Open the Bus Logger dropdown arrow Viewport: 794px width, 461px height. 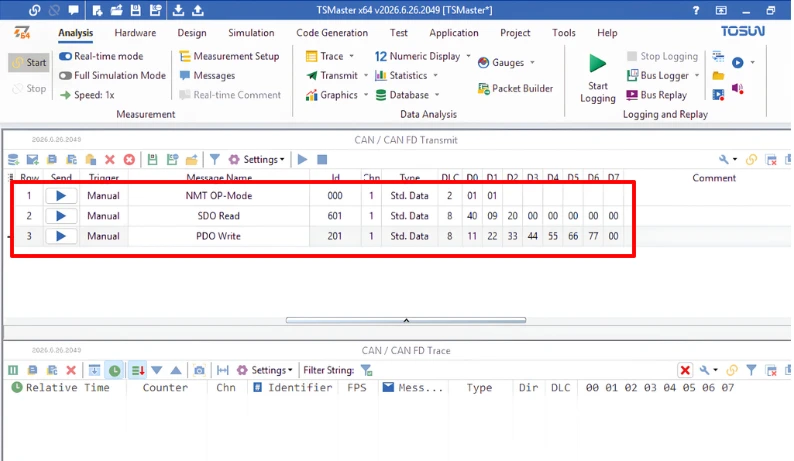(697, 75)
